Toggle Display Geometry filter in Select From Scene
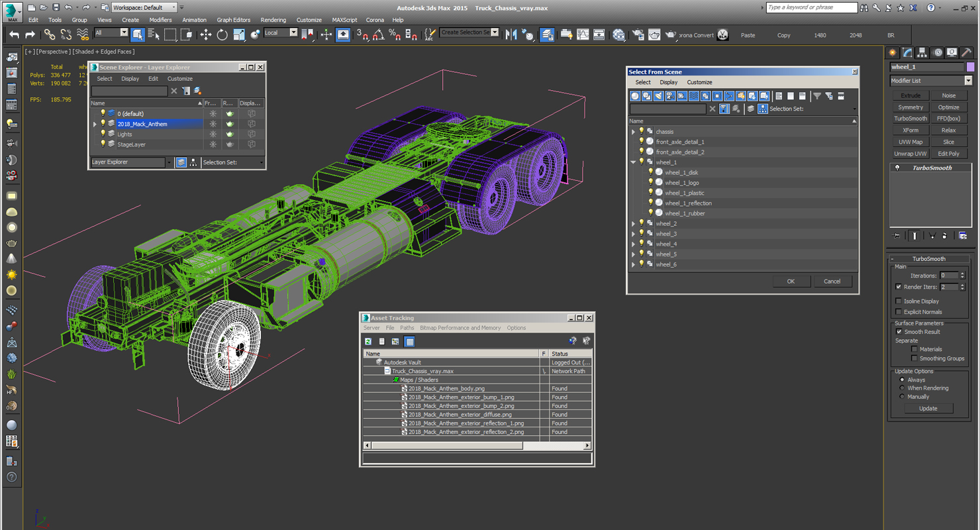This screenshot has width=980, height=530. [x=635, y=96]
